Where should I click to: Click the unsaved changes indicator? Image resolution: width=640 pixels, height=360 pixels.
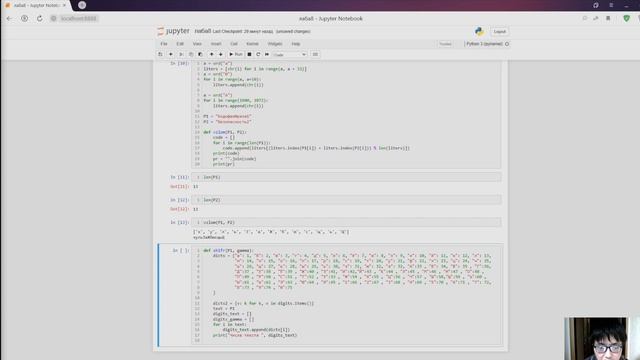point(293,31)
